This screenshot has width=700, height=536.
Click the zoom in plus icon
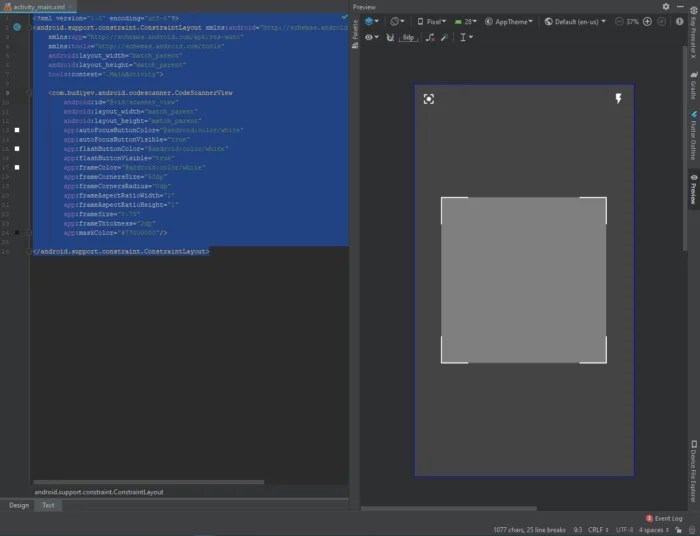pos(647,21)
